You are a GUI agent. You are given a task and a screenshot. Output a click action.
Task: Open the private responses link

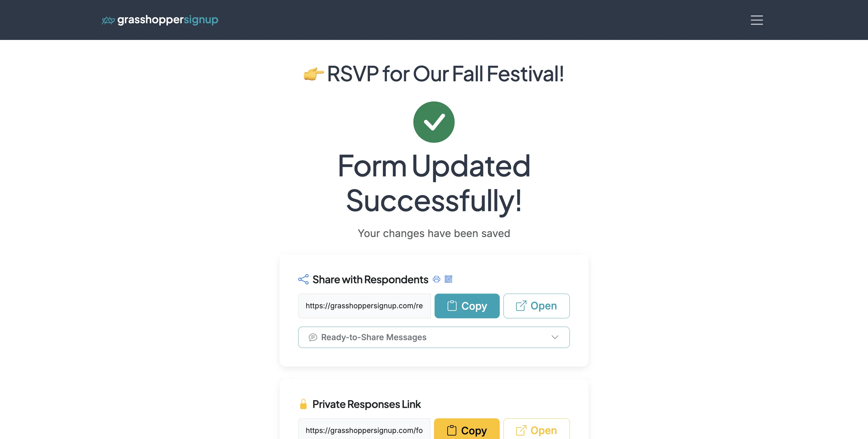pyautogui.click(x=536, y=430)
